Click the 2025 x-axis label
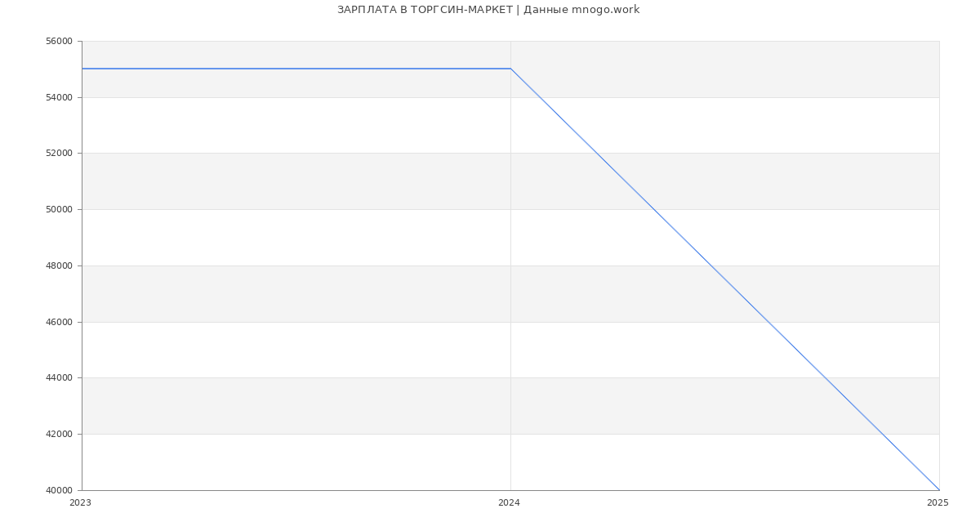This screenshot has height=531, width=980. point(938,503)
